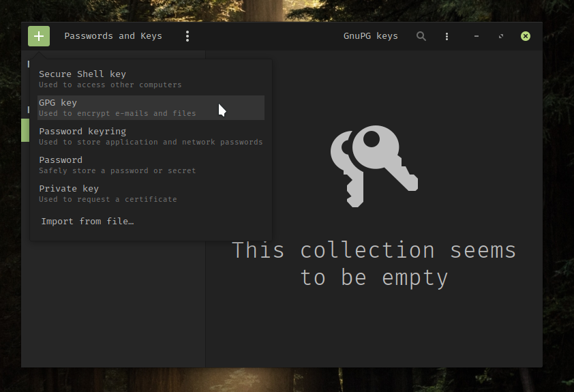
Task: Open the search magnifier in header
Action: (x=421, y=36)
